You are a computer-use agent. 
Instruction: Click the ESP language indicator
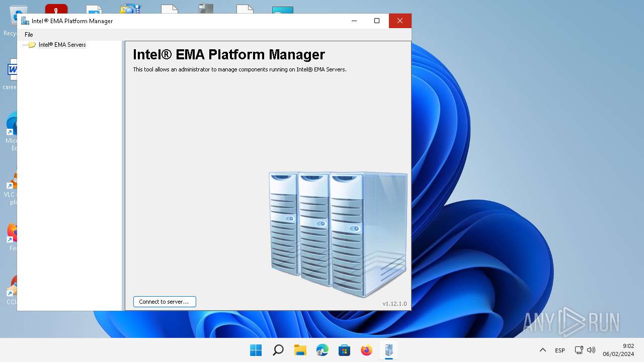(x=559, y=350)
